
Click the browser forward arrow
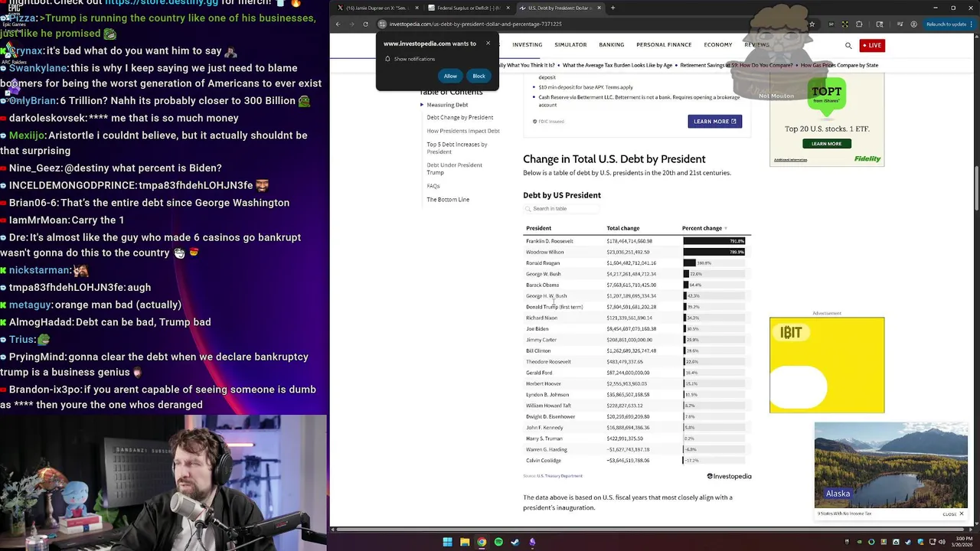pos(351,24)
